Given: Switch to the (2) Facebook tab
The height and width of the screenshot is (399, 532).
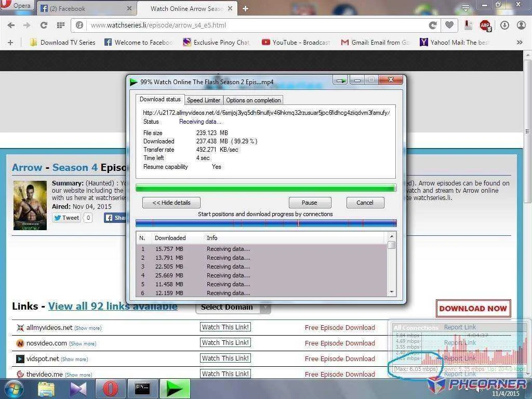Looking at the screenshot, I should (x=87, y=8).
